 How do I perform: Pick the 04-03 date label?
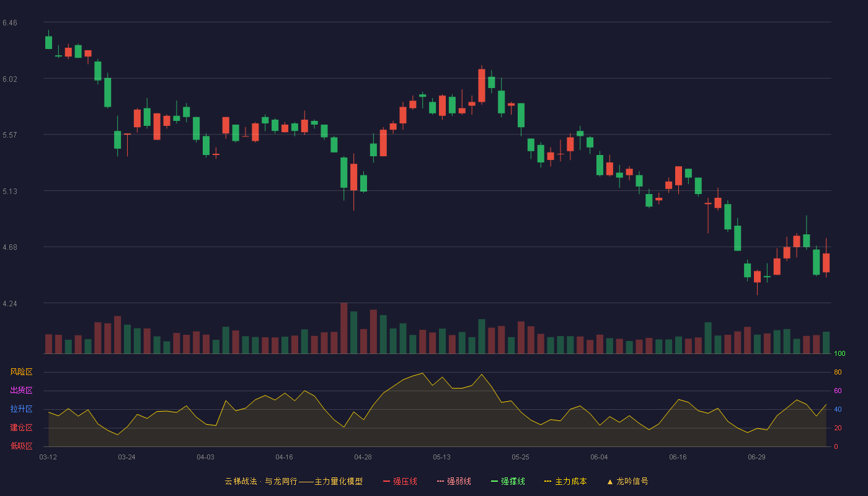click(205, 458)
